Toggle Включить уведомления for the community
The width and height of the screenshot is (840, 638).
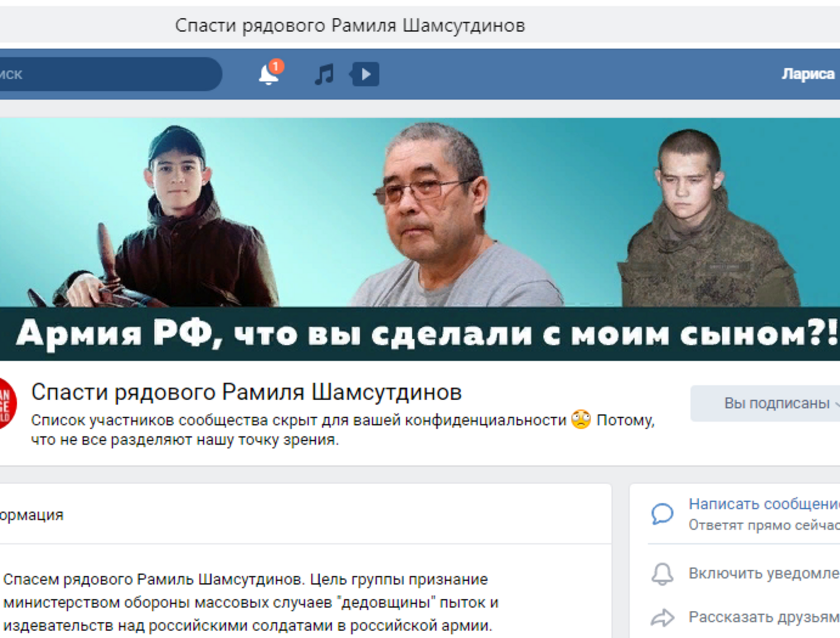coord(764,573)
